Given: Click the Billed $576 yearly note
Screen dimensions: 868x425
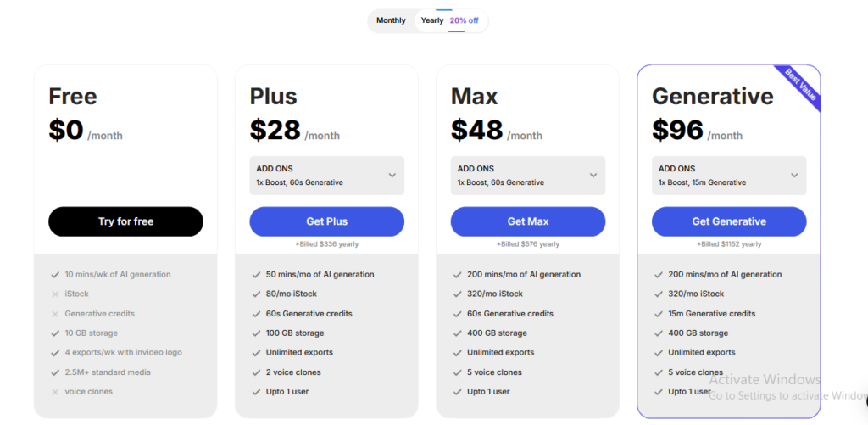Looking at the screenshot, I should click(x=527, y=243).
